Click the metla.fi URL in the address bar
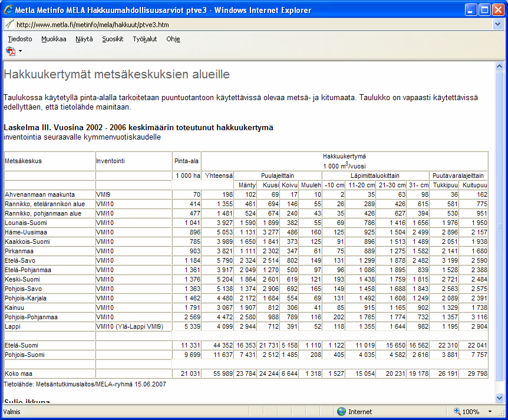This screenshot has height=420, width=508. coord(93,25)
